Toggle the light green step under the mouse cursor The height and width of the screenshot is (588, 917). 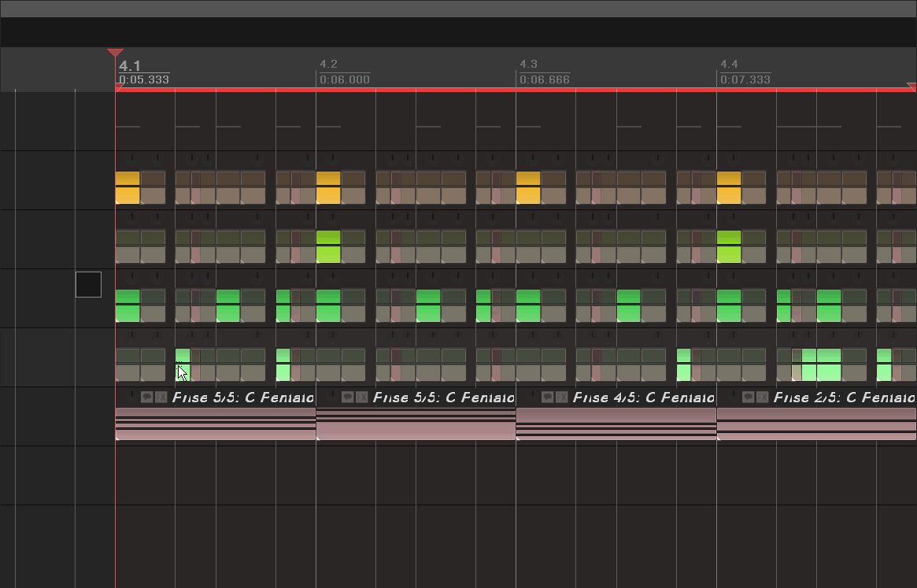pos(183,364)
